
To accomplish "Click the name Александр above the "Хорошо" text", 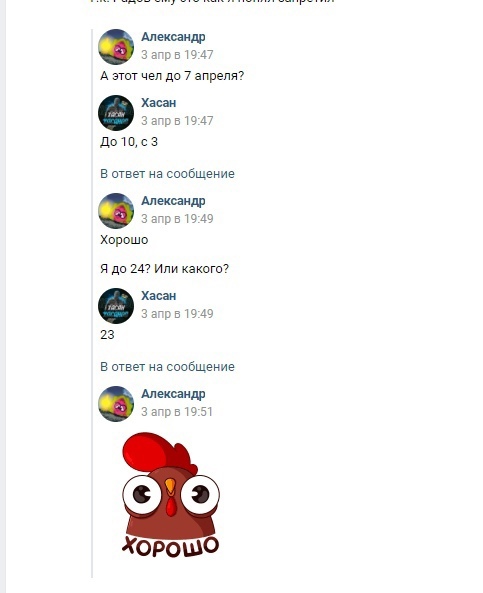I will click(x=173, y=201).
